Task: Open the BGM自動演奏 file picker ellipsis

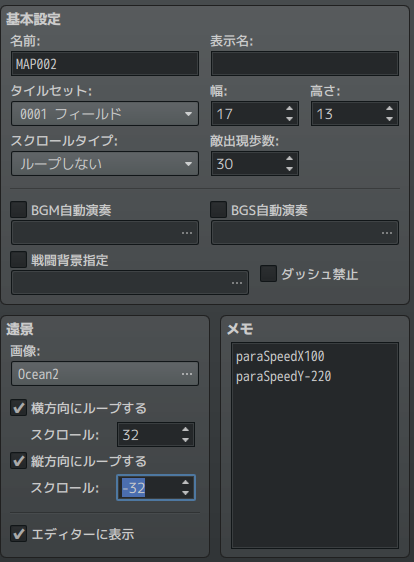Action: [187, 233]
